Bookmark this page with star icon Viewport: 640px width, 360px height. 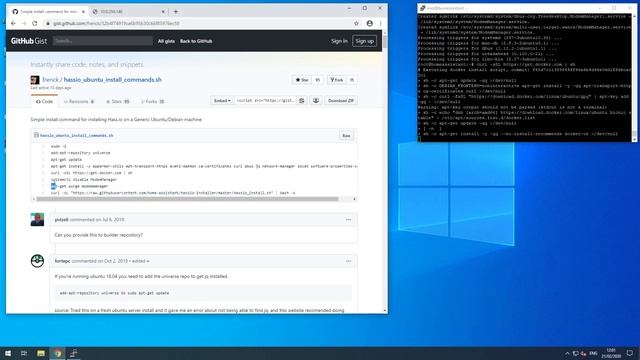pyautogui.click(x=356, y=23)
